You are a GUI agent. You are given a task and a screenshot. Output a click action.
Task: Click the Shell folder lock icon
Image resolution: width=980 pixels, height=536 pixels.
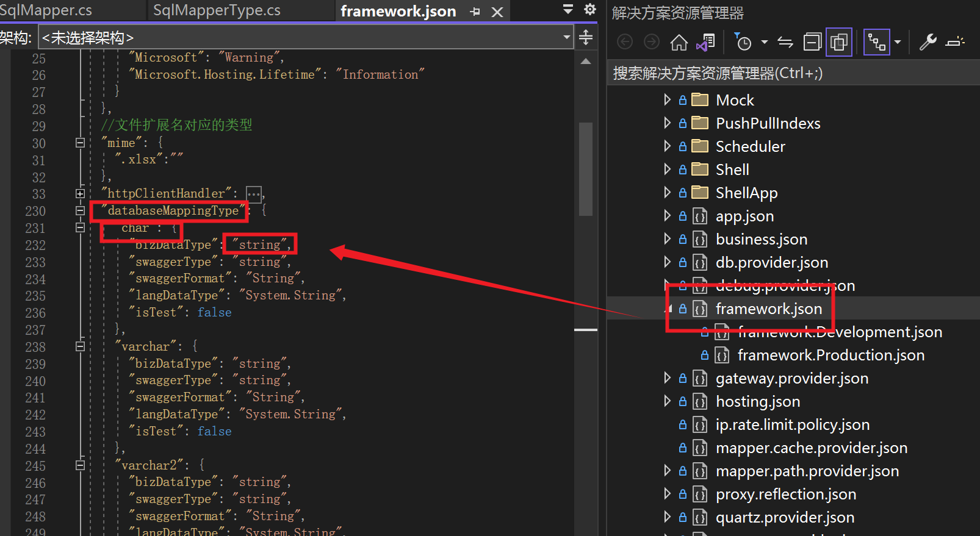coord(683,169)
